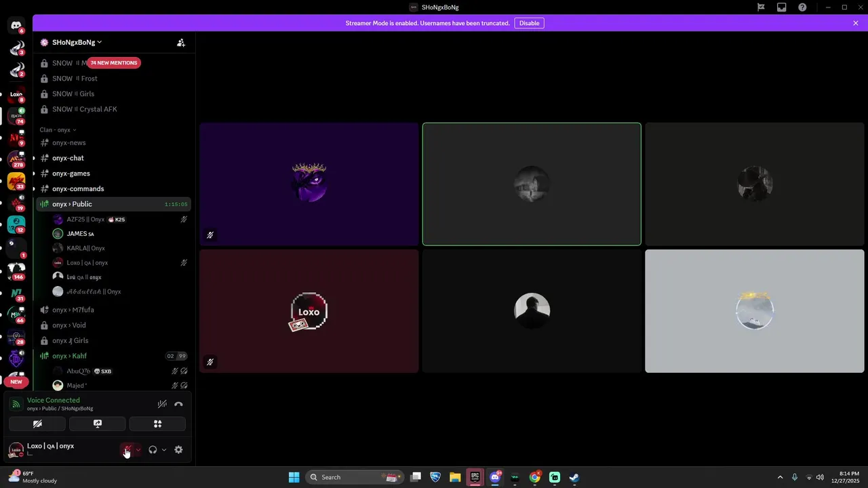Select the purple dragon avatar video tile

309,184
